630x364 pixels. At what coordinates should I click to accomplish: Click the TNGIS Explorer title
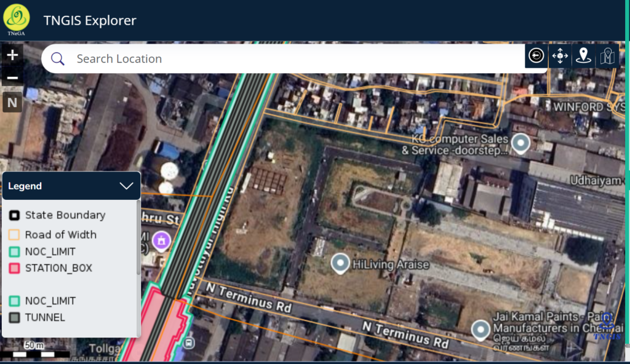click(x=90, y=20)
